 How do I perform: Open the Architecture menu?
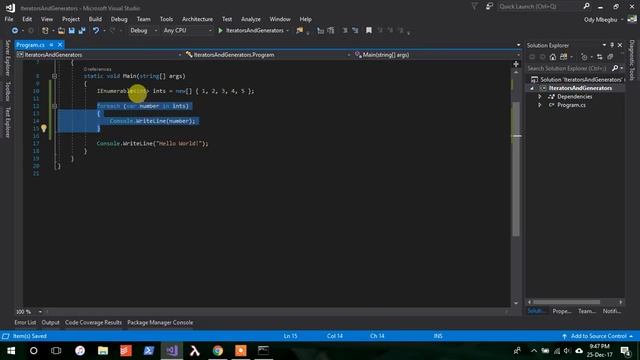tap(197, 19)
